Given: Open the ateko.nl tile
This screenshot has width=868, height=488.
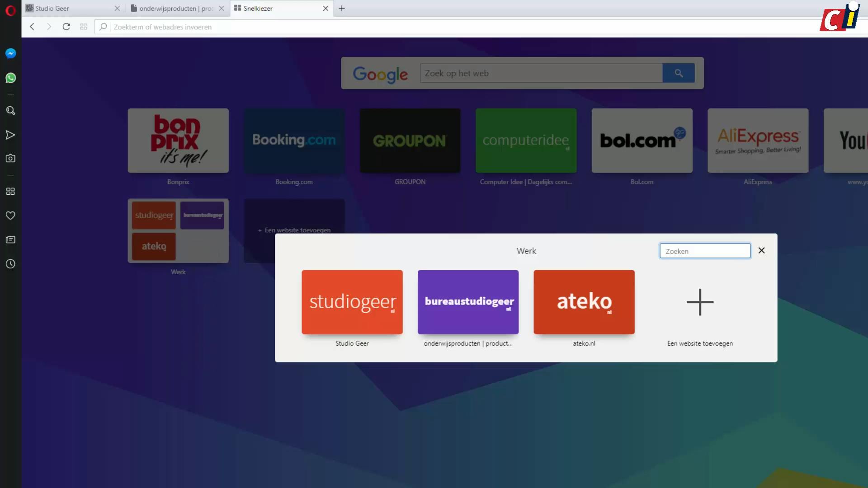Looking at the screenshot, I should pos(584,302).
